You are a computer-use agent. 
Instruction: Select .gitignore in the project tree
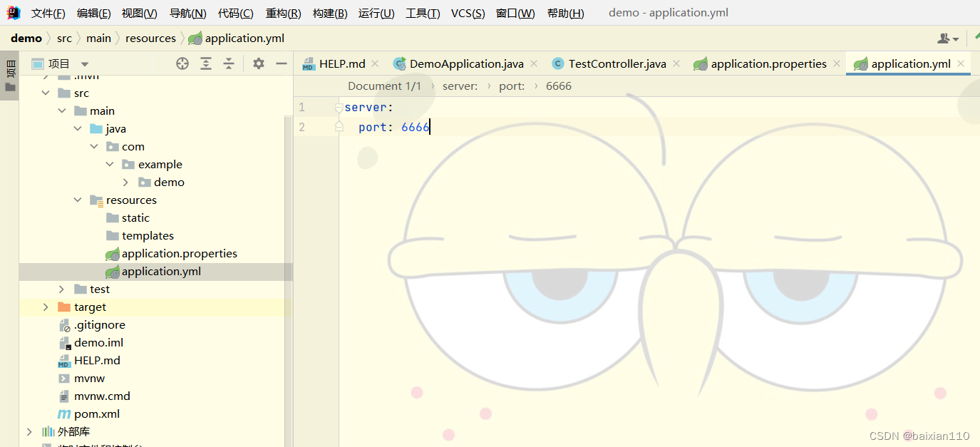coord(91,324)
